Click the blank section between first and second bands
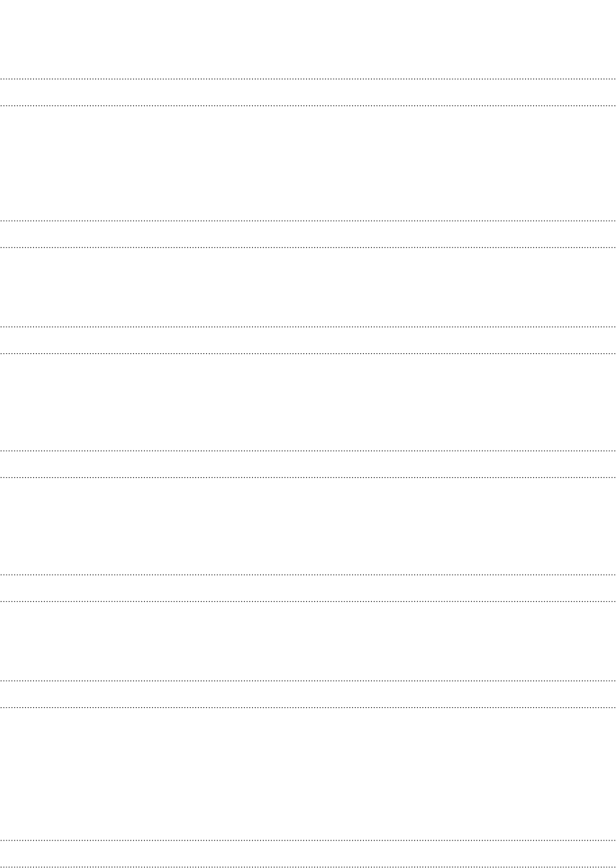The width and height of the screenshot is (616, 868). point(308,163)
